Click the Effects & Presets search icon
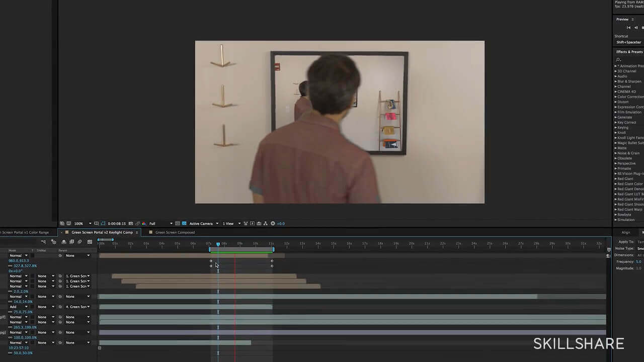Screen dimensions: 644x362 click(x=618, y=60)
